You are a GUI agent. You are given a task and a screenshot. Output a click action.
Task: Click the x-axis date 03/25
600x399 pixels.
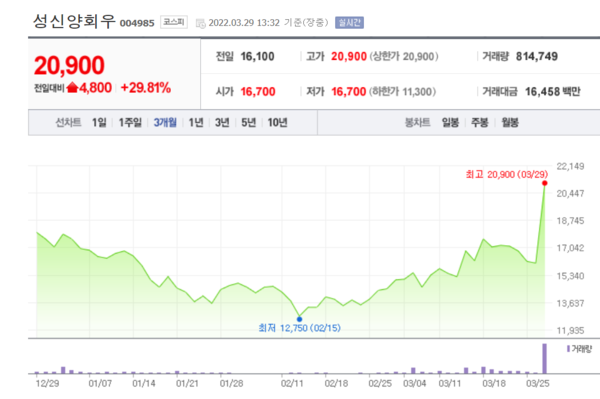(537, 383)
